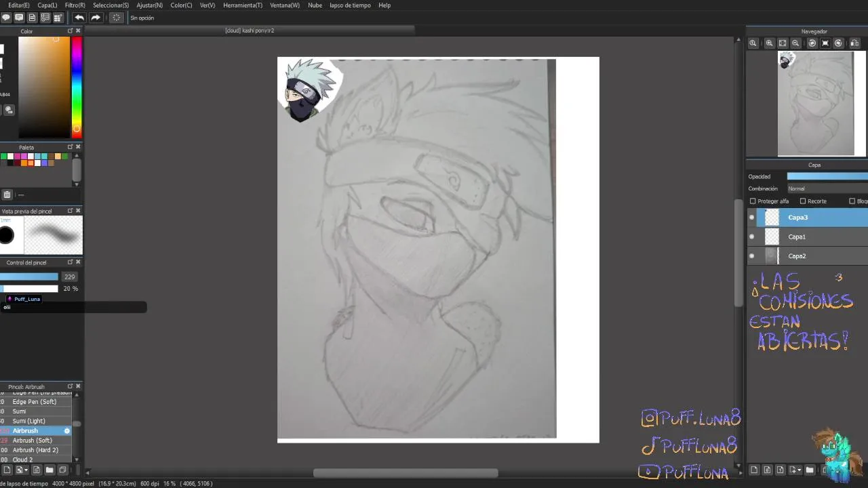Select Sumi (Light) brush

(35, 421)
